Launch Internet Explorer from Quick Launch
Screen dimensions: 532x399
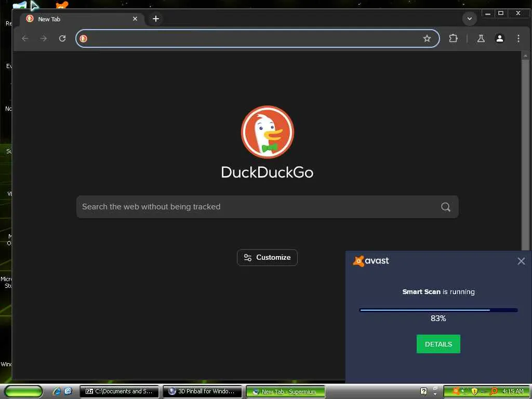(x=57, y=391)
